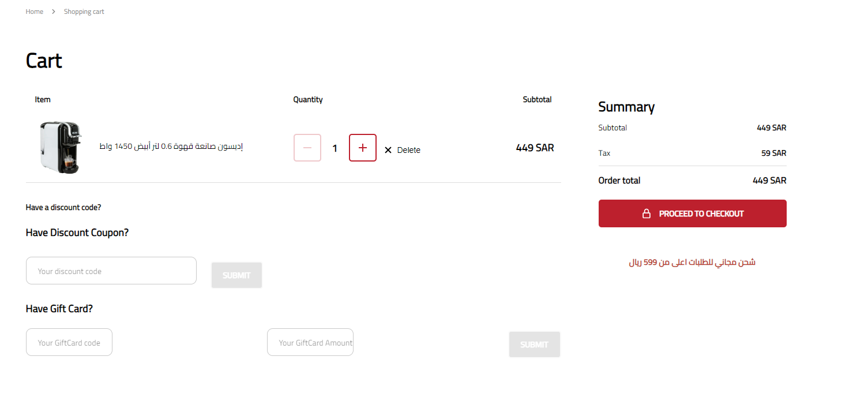Open the Arabic product name link
The image size is (868, 405).
(171, 147)
